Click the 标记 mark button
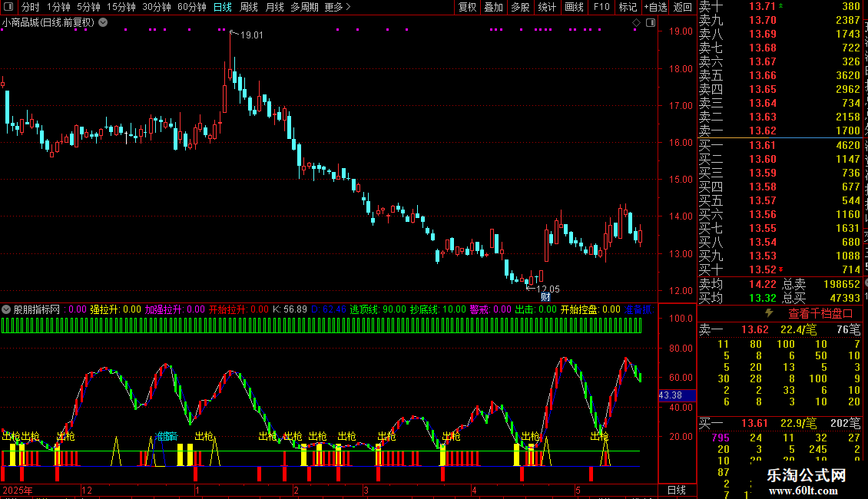This screenshot has height=499, width=868. [628, 7]
